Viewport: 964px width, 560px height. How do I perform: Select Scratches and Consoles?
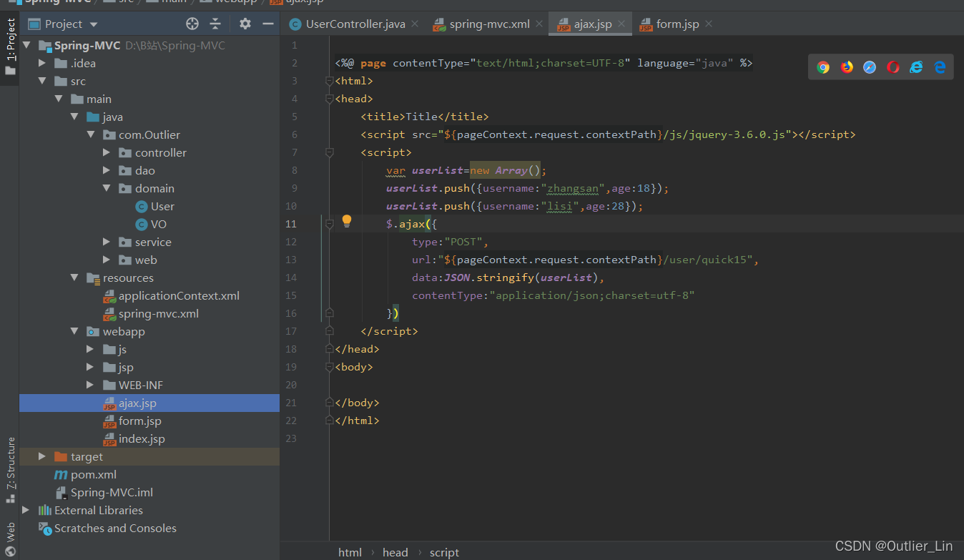(108, 529)
